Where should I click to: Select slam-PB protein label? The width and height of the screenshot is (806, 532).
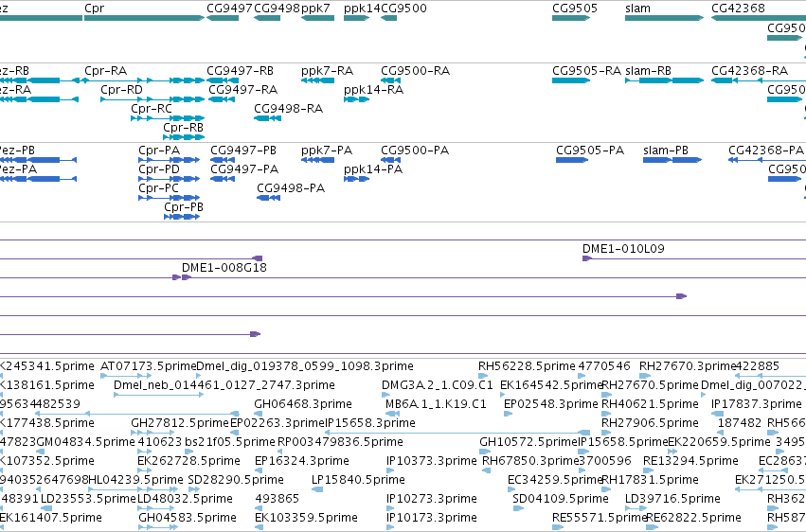point(666,150)
